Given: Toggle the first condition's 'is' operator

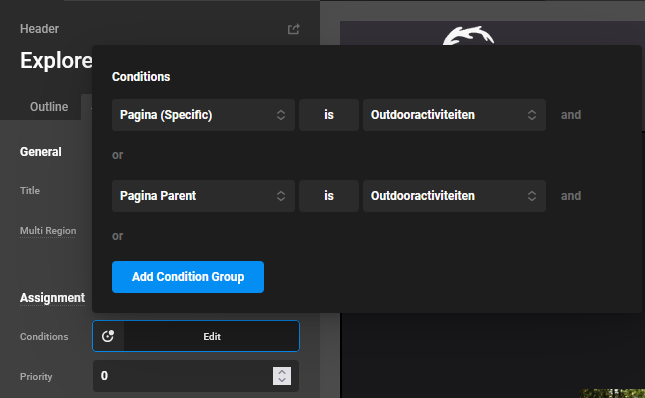Looking at the screenshot, I should coord(329,115).
